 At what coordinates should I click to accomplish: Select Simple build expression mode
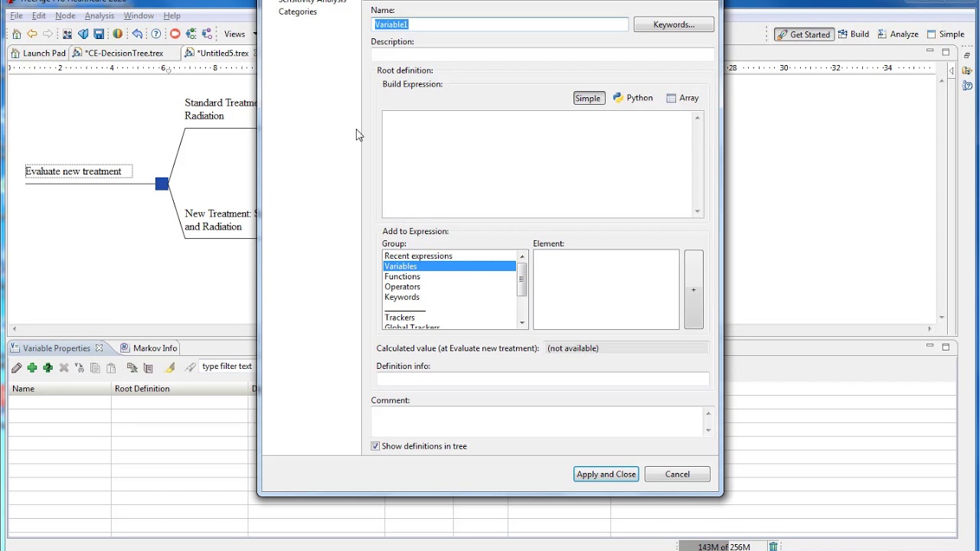coord(588,98)
